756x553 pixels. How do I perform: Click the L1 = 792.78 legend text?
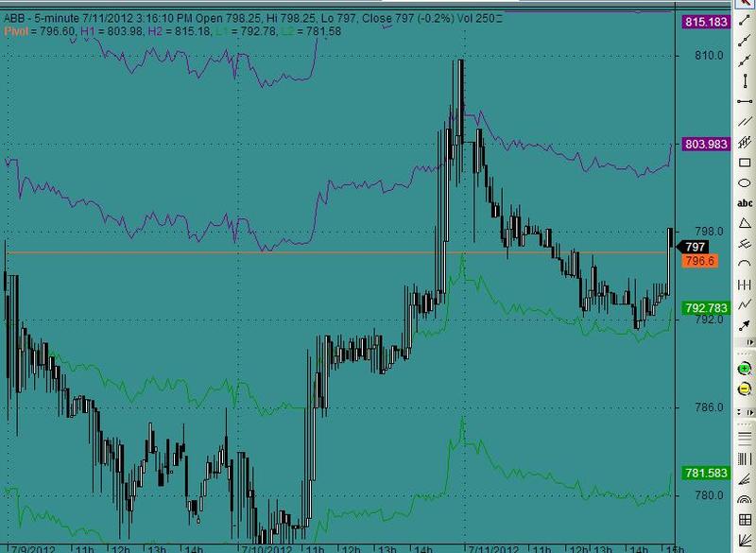coord(246,32)
